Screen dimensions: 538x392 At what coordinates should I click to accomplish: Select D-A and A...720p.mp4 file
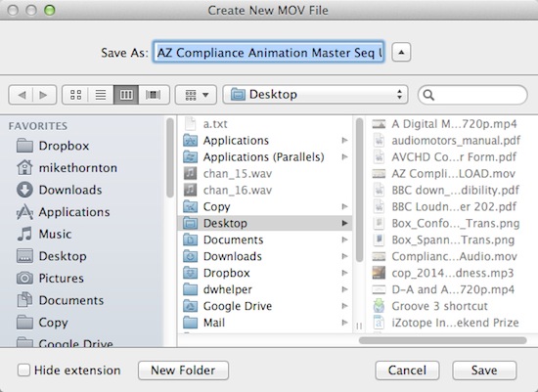[x=453, y=289]
